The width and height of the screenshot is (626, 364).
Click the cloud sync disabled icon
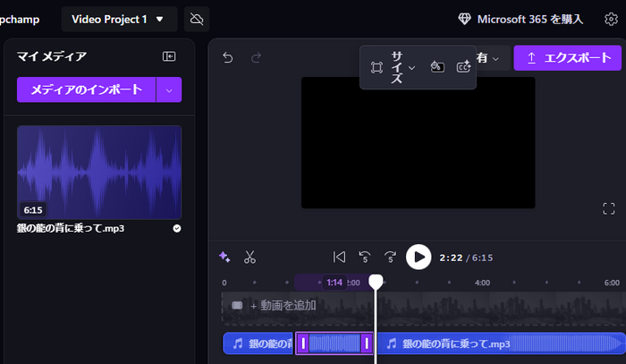pos(197,19)
